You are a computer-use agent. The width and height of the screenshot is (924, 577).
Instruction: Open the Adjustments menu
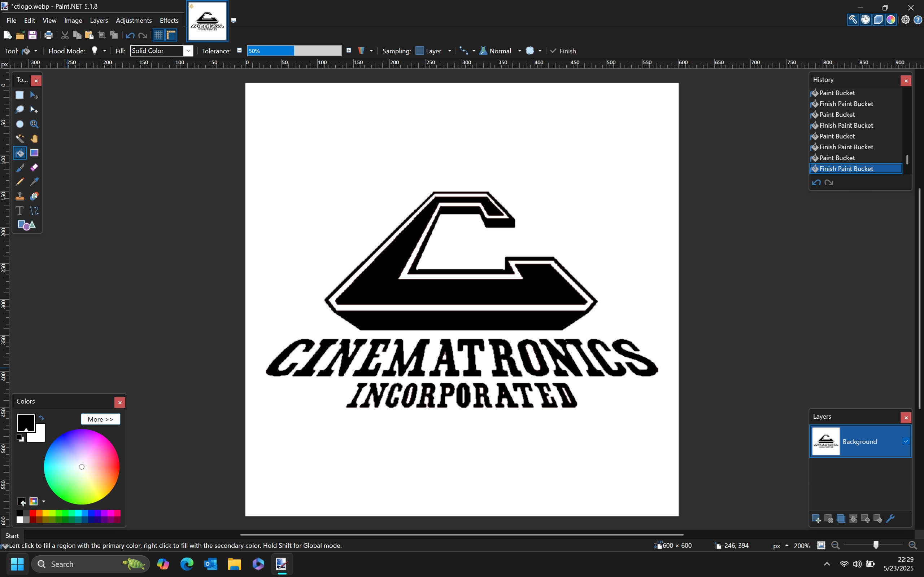tap(134, 20)
